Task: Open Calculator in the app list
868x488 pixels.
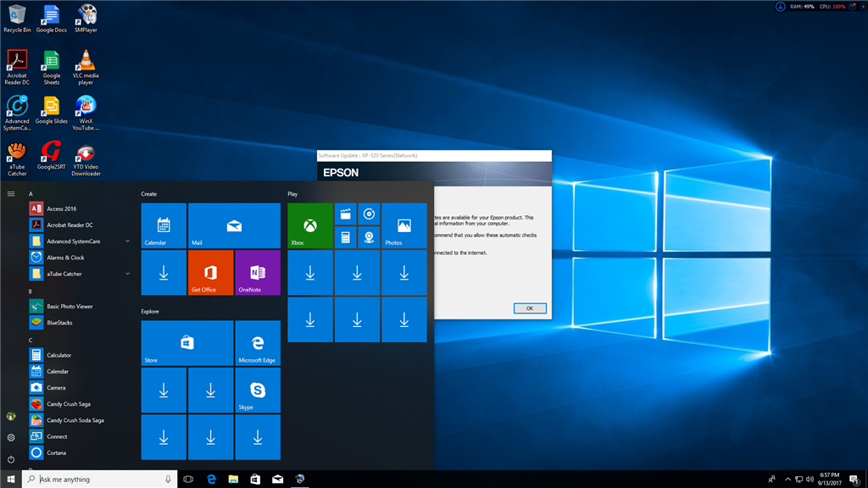Action: (x=81, y=355)
